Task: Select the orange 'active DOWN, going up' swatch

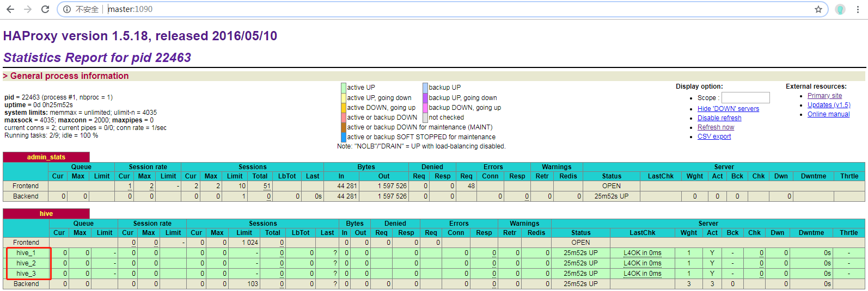Action: point(344,108)
